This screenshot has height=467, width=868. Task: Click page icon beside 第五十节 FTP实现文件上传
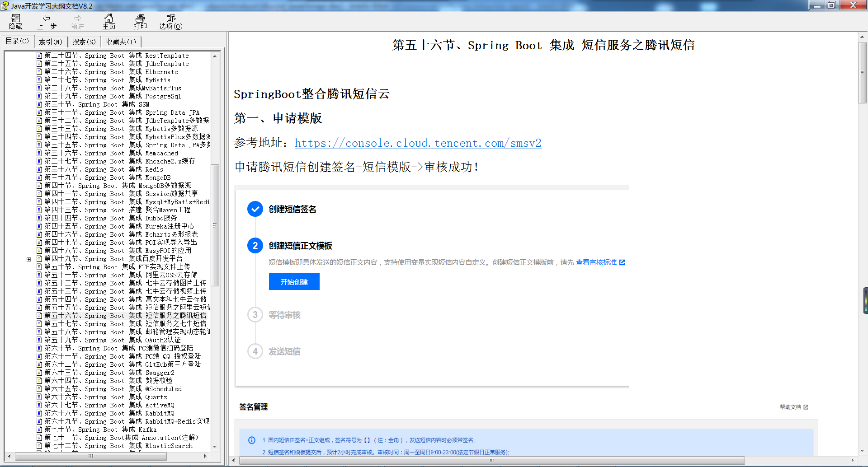[39, 267]
